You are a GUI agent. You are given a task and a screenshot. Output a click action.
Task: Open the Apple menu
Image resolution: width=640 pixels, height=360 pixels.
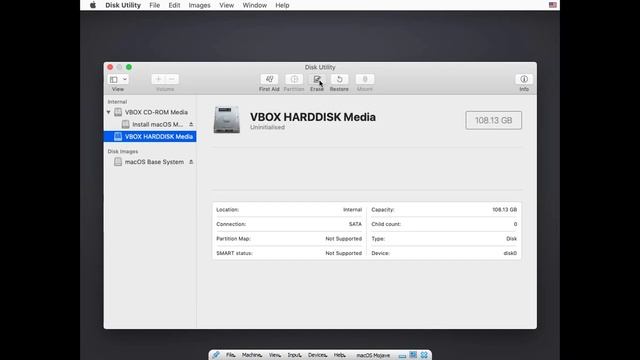[x=93, y=5]
